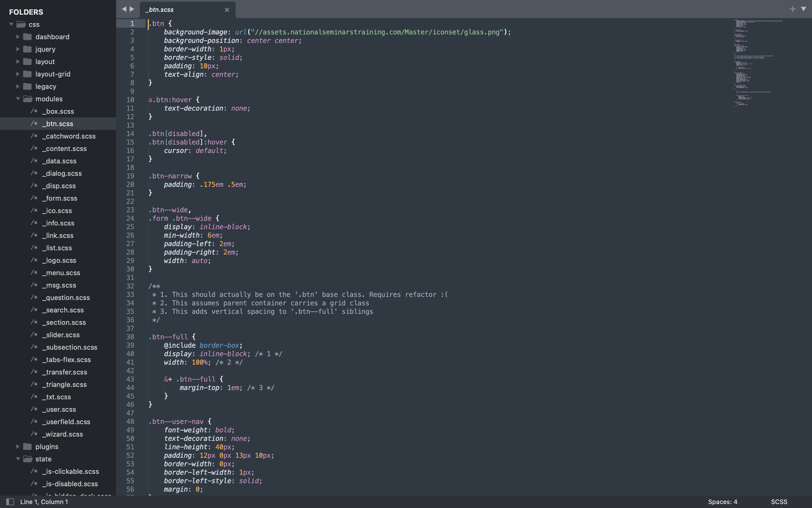The image size is (812, 508).
Task: Click the css folder icon
Action: click(21, 24)
